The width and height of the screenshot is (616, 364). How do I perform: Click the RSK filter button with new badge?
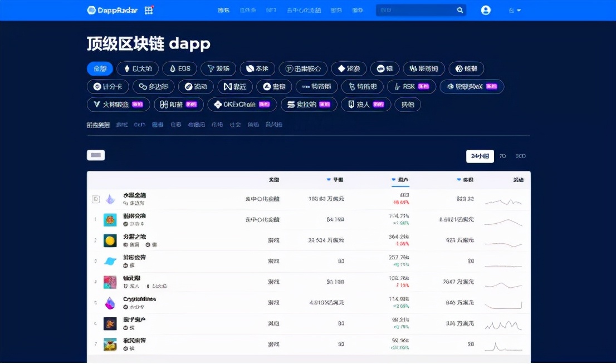tap(411, 86)
